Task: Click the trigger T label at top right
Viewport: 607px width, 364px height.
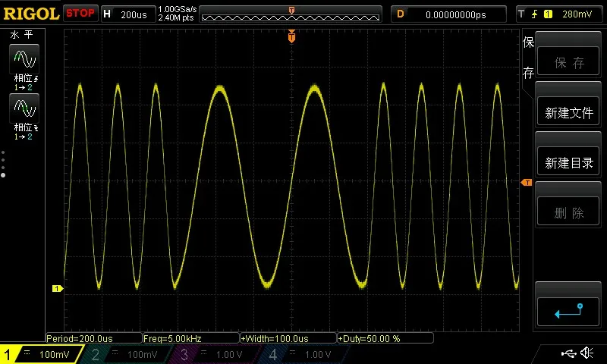Action: (521, 14)
